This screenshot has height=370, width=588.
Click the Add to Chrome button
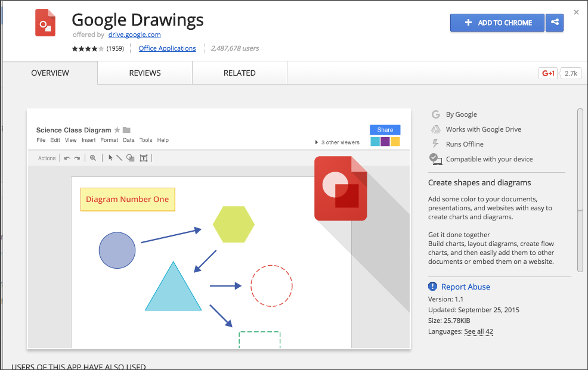pos(497,23)
